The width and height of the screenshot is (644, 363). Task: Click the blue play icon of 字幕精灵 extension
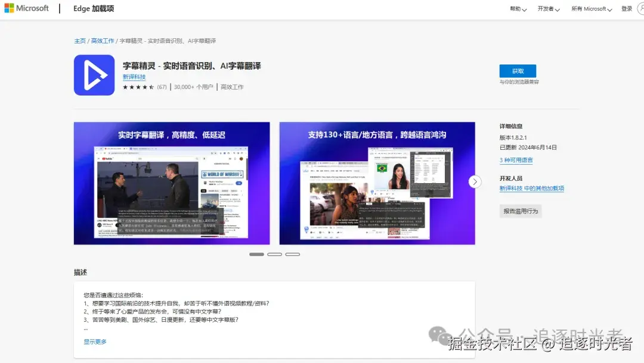[94, 75]
